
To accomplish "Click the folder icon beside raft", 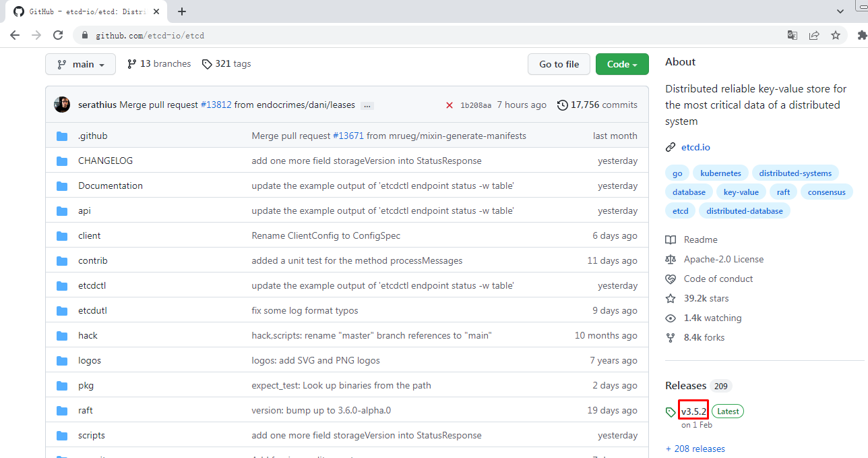I will coord(63,411).
